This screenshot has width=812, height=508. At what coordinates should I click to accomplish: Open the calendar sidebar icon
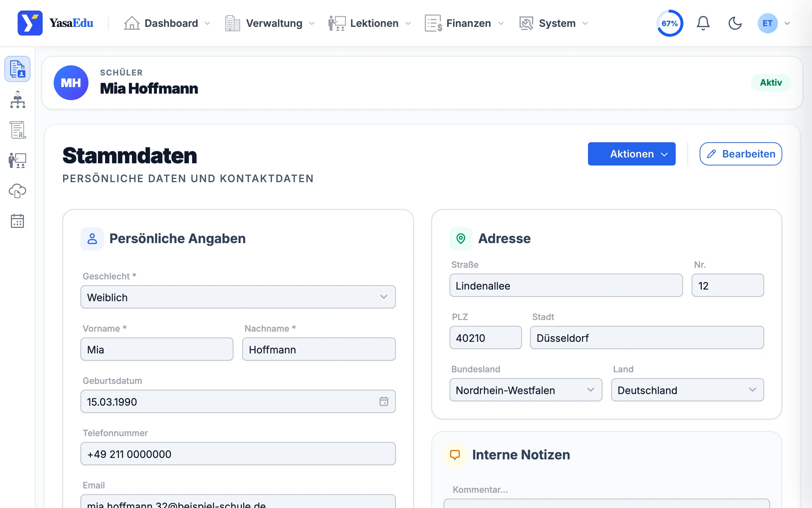point(17,221)
